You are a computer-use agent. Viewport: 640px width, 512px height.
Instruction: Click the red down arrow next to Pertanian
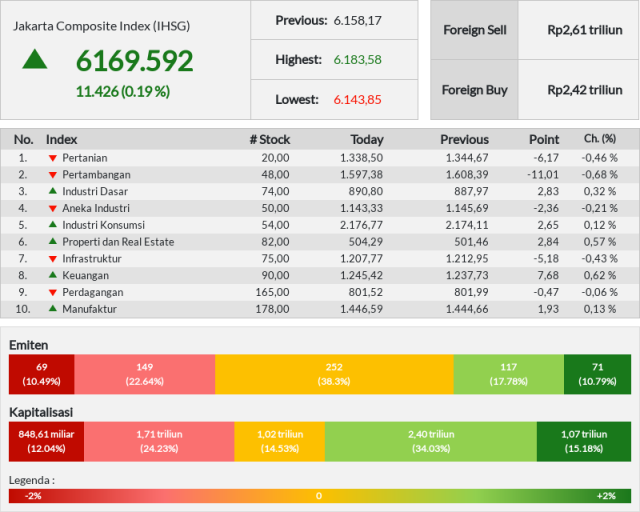(x=53, y=158)
